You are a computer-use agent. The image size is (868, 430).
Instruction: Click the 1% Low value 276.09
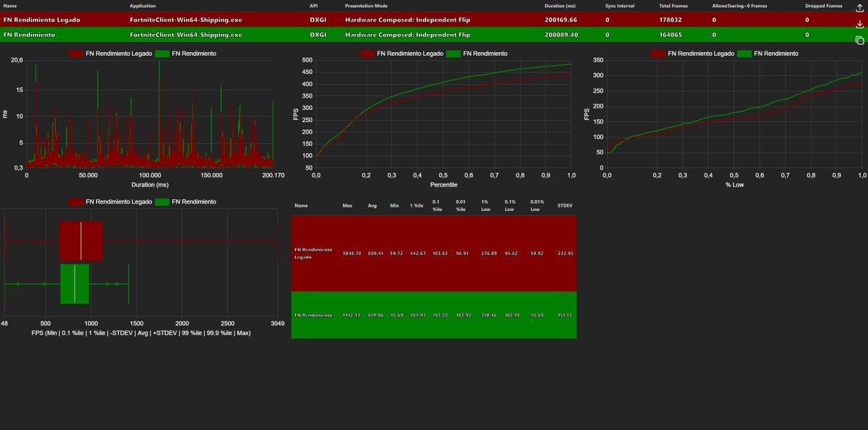[x=490, y=253]
